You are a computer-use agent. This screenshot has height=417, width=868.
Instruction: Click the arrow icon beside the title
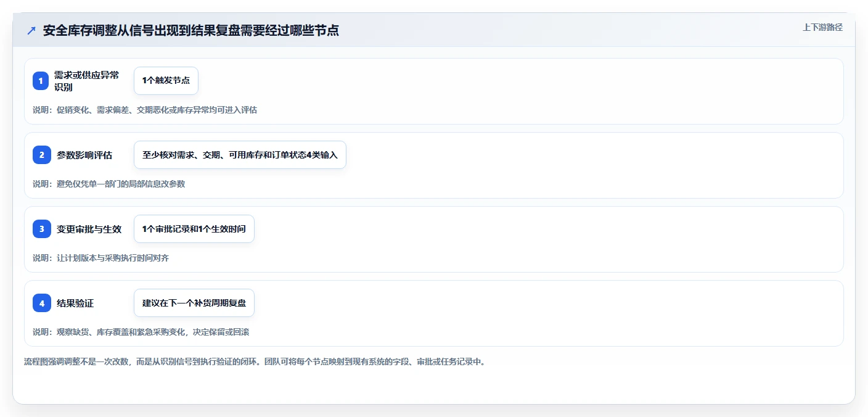click(31, 31)
